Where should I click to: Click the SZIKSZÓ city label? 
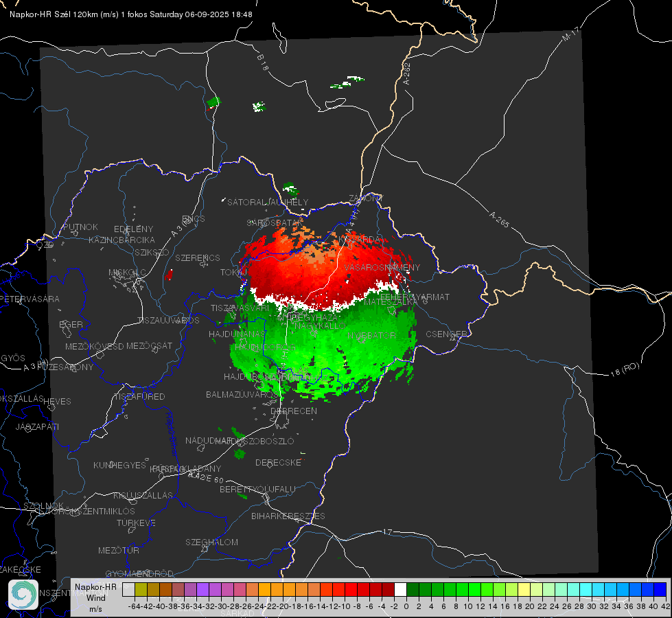coord(152,252)
